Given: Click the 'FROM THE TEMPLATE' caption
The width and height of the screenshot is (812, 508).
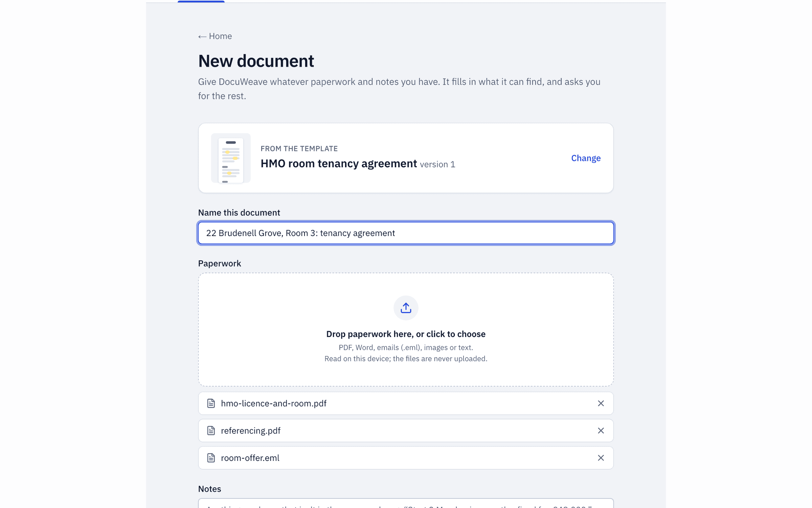Looking at the screenshot, I should tap(299, 149).
